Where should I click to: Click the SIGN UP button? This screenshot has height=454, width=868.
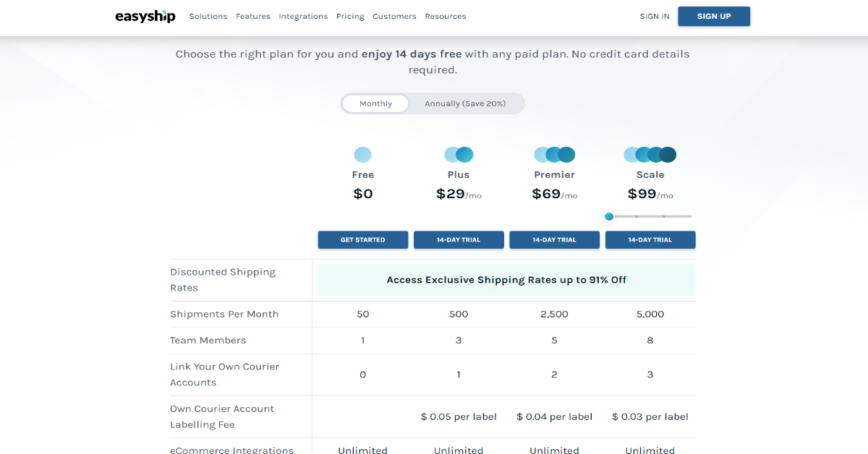coord(714,16)
